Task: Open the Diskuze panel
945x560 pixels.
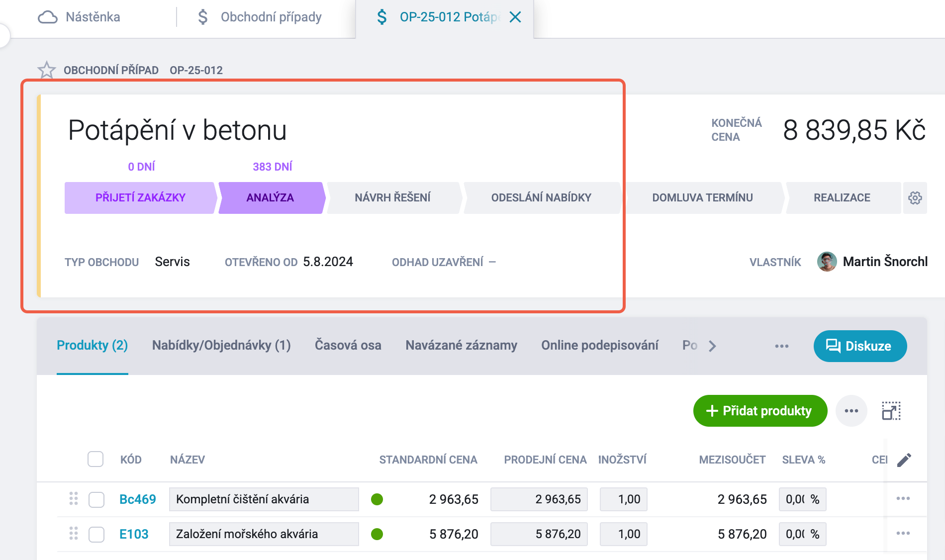Action: click(860, 346)
